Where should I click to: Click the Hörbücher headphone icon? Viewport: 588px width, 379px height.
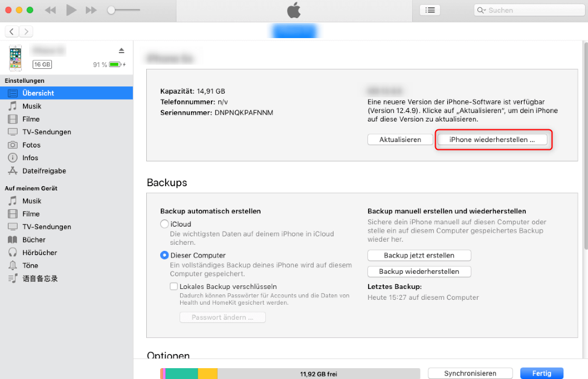[x=13, y=253]
